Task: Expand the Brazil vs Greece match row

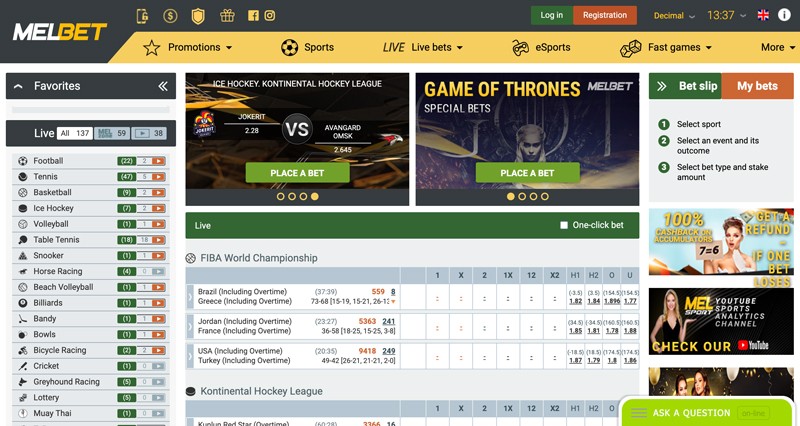Action: [190, 296]
